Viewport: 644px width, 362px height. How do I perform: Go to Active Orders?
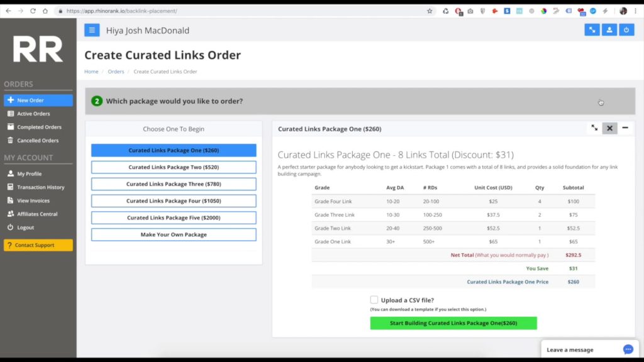point(33,114)
